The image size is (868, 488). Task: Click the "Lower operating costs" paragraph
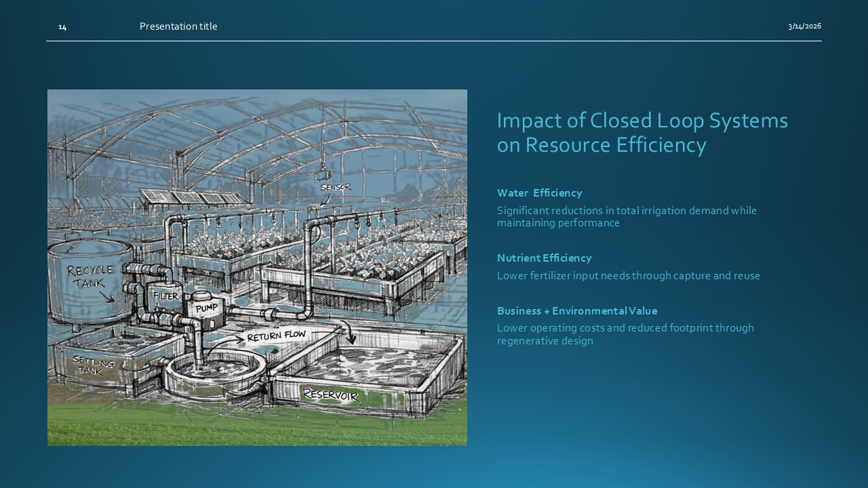(x=625, y=334)
